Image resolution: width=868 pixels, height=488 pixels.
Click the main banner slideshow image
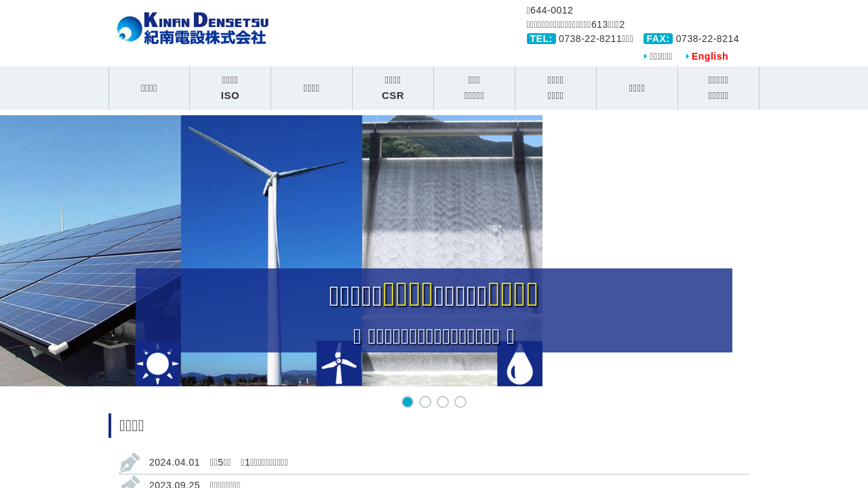pos(271,203)
